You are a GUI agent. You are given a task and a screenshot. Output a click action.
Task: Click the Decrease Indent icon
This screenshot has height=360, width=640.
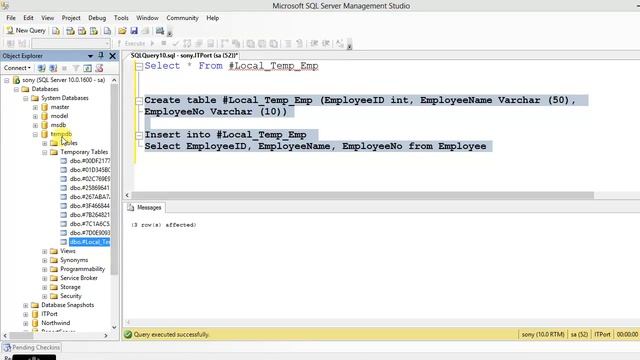pyautogui.click(x=314, y=43)
